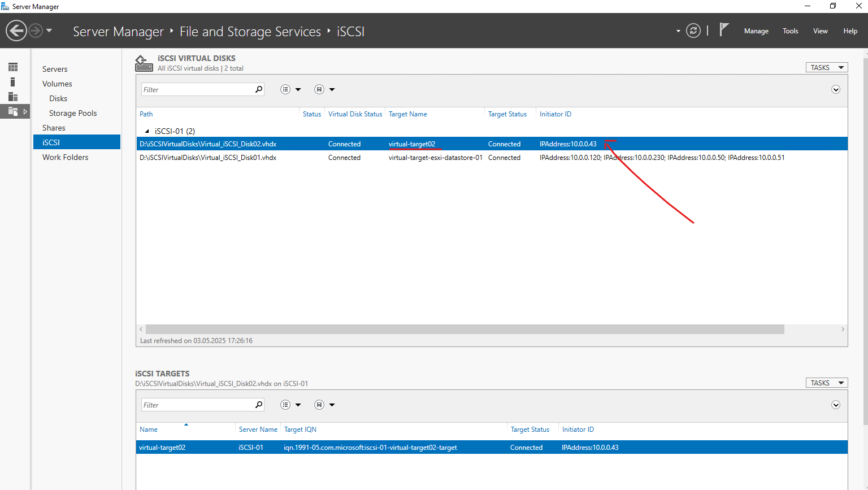Click the search magnifier in targets filter

pyautogui.click(x=259, y=405)
